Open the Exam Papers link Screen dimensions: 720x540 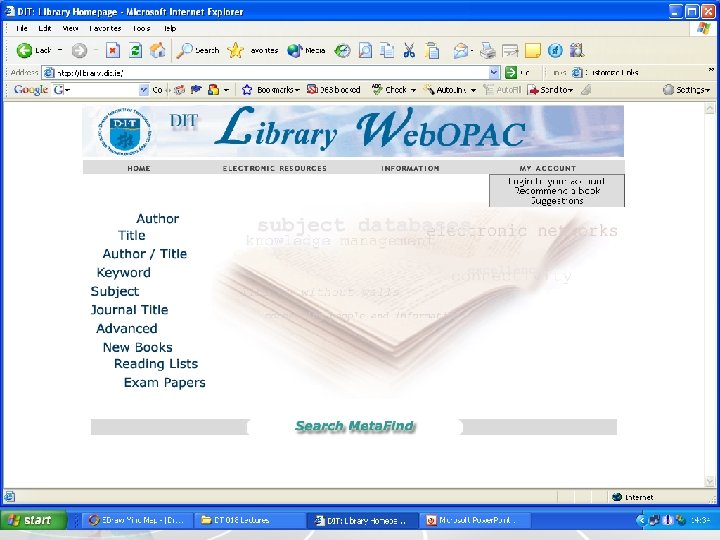(x=164, y=382)
